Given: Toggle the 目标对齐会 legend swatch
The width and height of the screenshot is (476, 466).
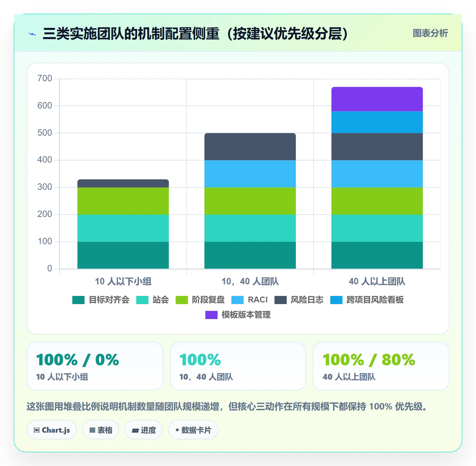Looking at the screenshot, I should tap(78, 300).
